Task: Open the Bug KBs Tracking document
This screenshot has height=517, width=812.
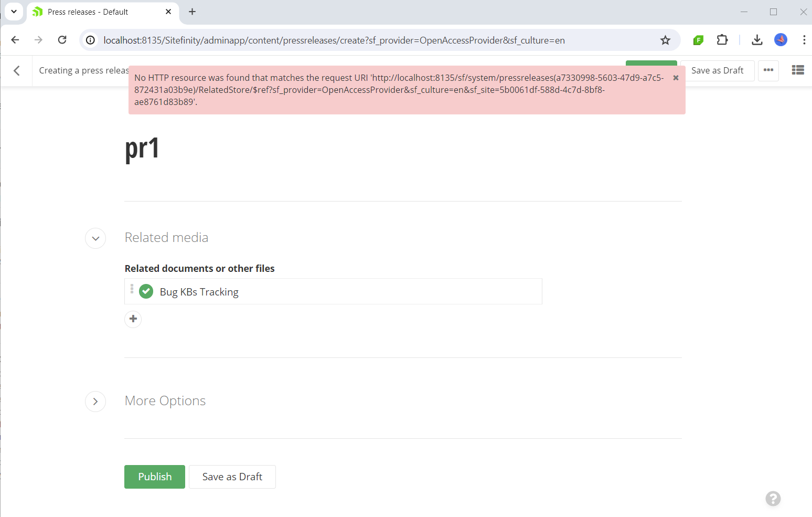Action: pos(199,292)
